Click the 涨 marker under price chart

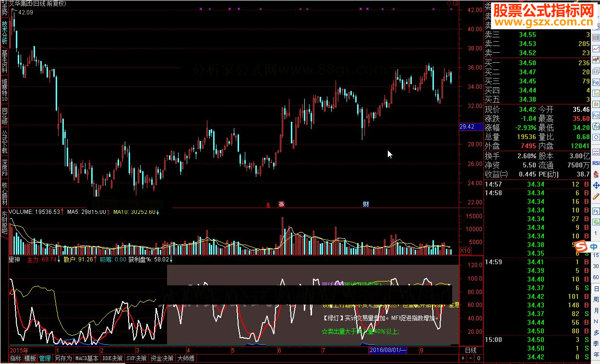(x=282, y=204)
